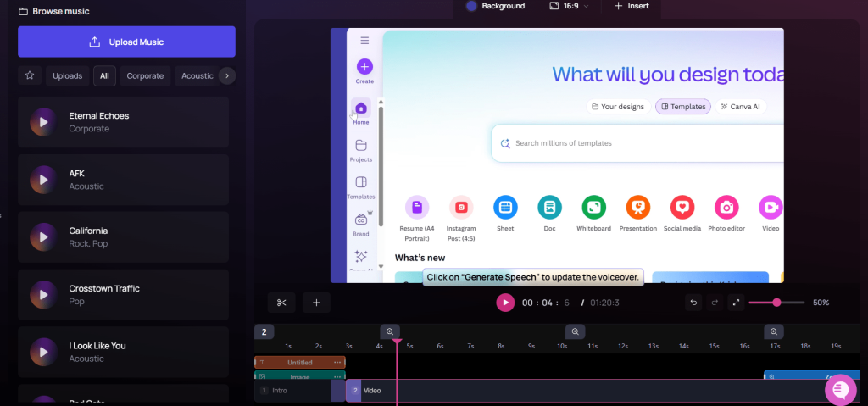Select the Untitled text clip
This screenshot has width=868, height=406.
(x=299, y=362)
